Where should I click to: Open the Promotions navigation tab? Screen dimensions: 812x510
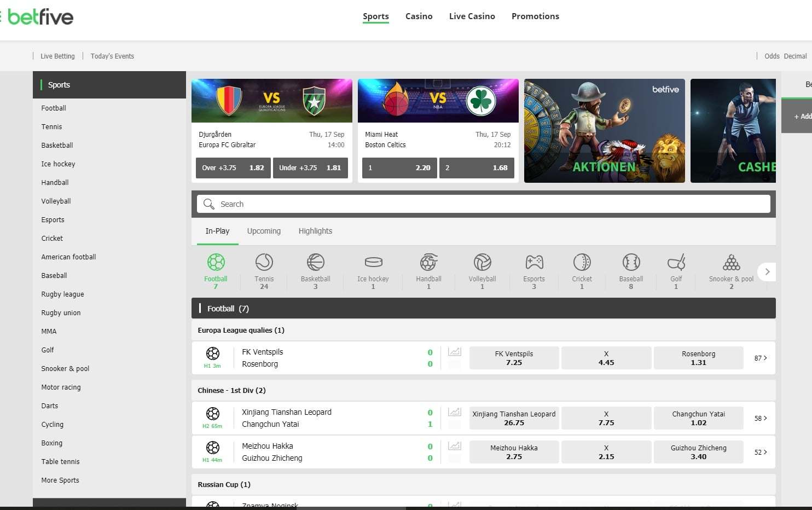tap(535, 16)
